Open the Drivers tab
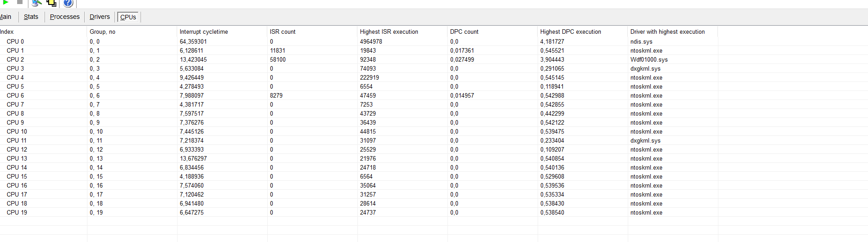The height and width of the screenshot is (242, 868). [100, 17]
